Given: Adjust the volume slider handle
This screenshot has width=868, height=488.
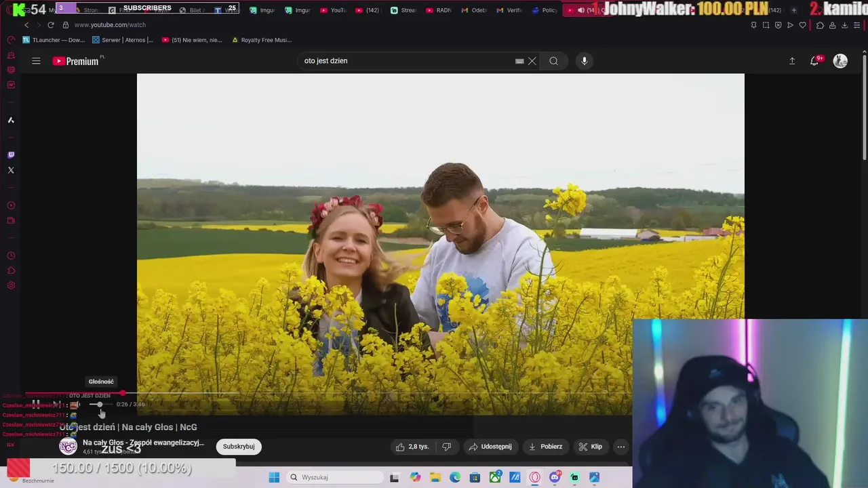Looking at the screenshot, I should [100, 405].
